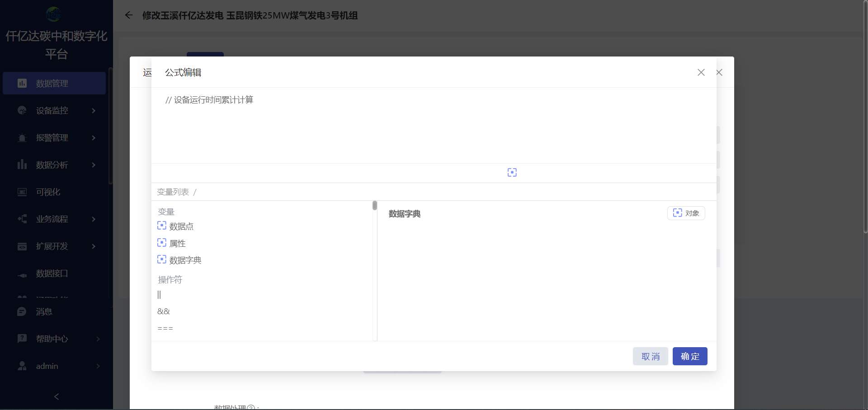Expand the 数据分析 chevron
The height and width of the screenshot is (410, 868).
coord(94,165)
